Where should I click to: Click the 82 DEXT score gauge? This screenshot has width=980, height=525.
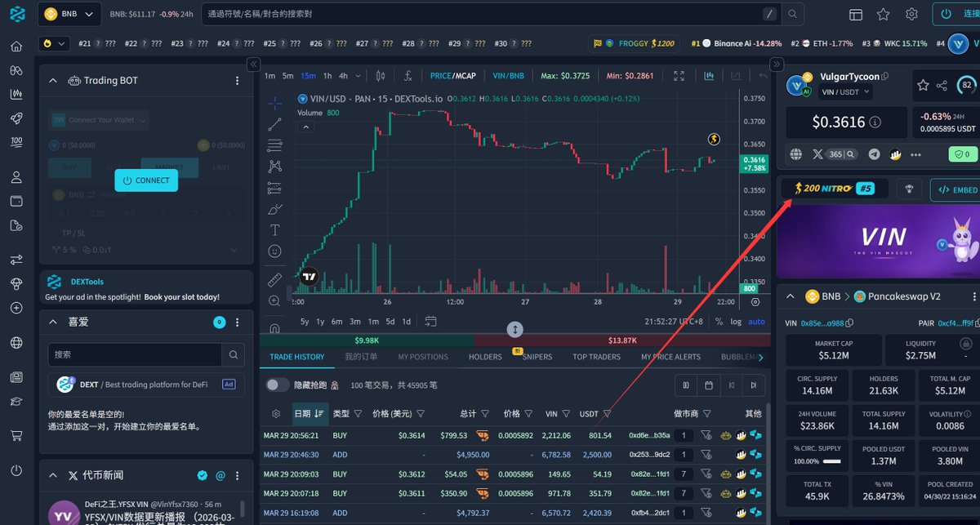(967, 85)
